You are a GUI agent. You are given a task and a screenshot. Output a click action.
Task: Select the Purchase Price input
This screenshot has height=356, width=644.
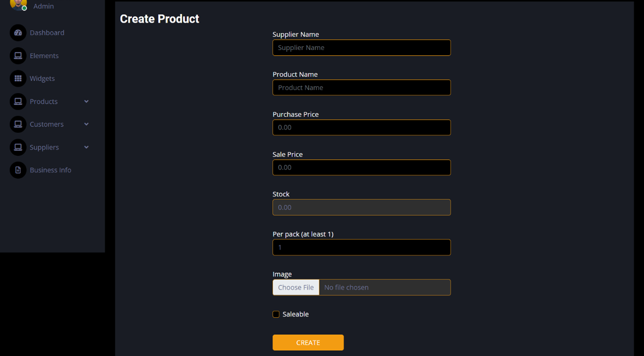click(x=361, y=127)
